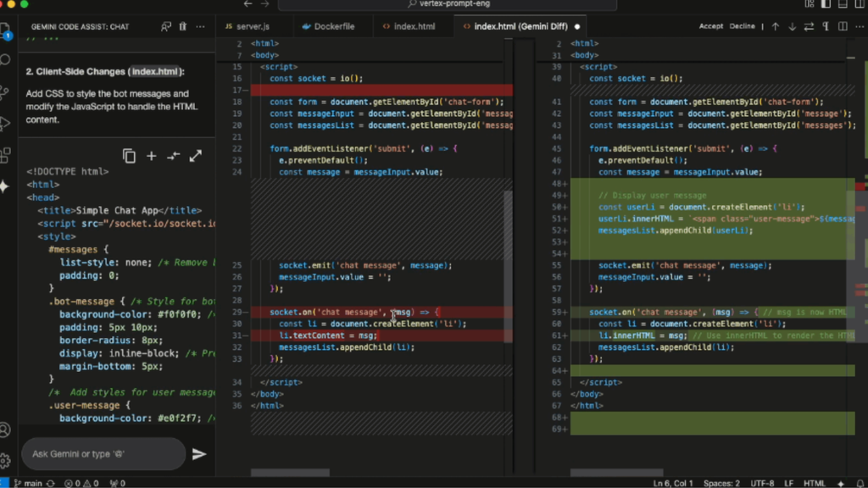Insert code snippet with plus icon
The width and height of the screenshot is (868, 488).
[151, 156]
